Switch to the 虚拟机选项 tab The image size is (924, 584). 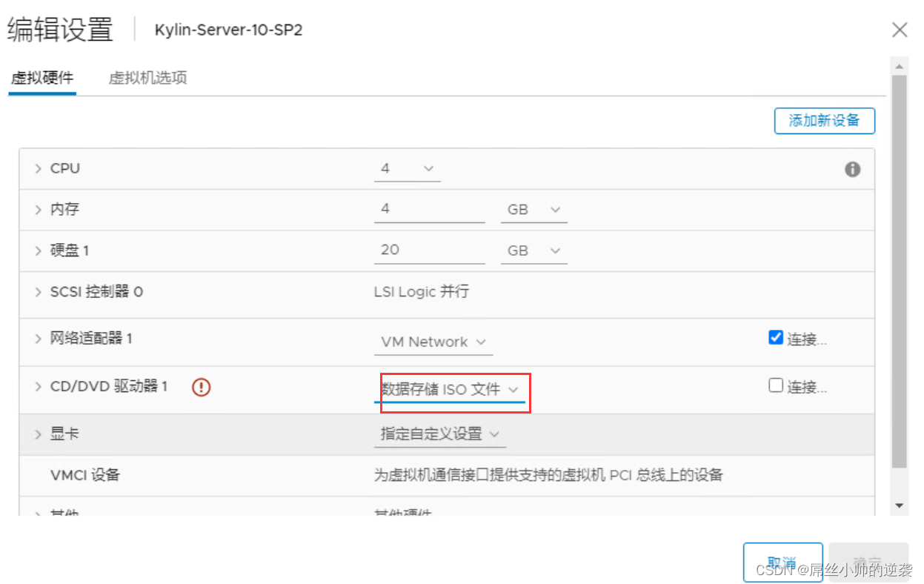pos(147,77)
